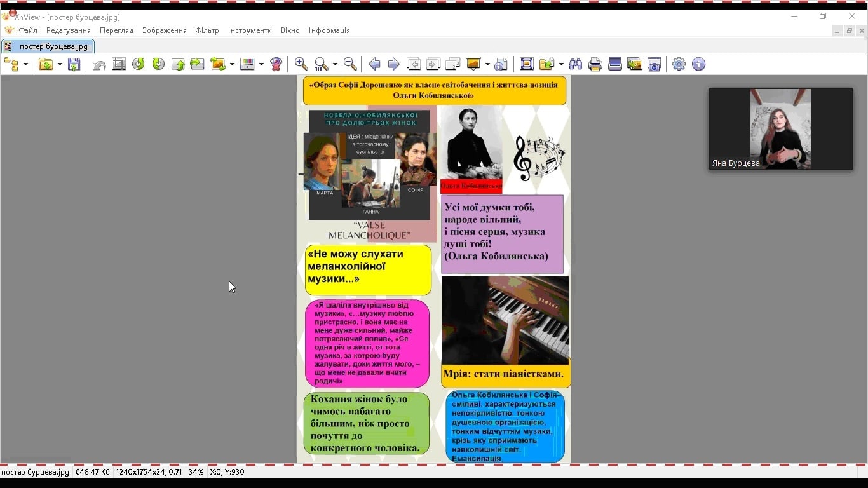Go to next image with right arrow

pyautogui.click(x=394, y=64)
